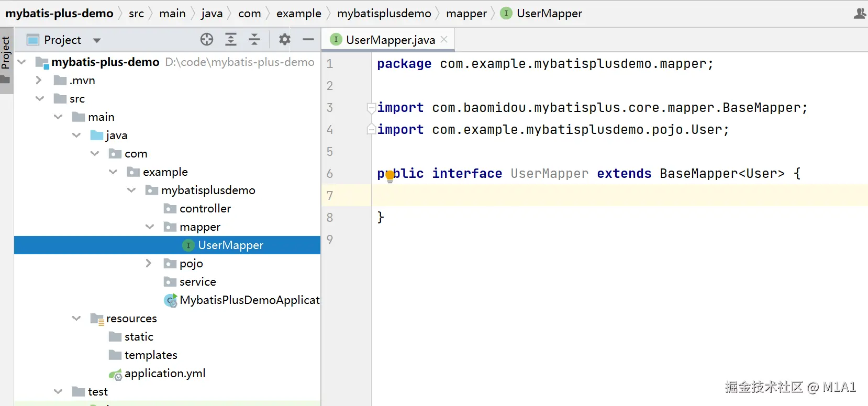Collapse the mybatis-plus-demo root node
868x406 pixels.
[x=21, y=62]
